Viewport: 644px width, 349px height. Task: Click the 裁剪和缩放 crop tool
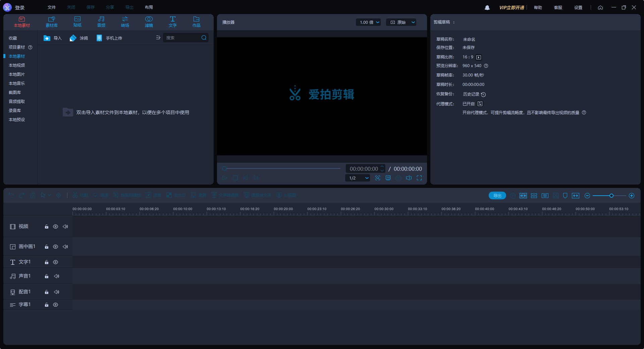pos(127,195)
